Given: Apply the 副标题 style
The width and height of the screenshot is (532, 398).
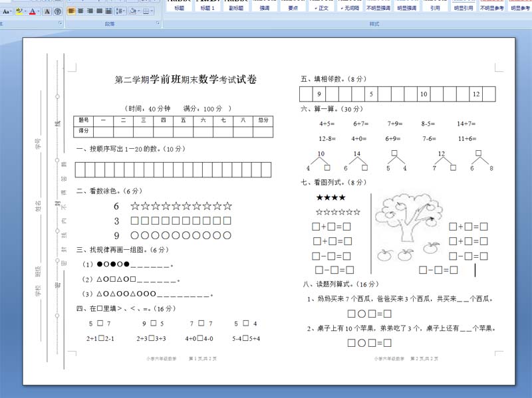Looking at the screenshot, I should point(236,7).
